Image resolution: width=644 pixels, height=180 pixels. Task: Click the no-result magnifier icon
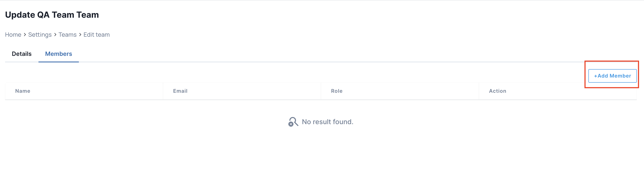293,121
